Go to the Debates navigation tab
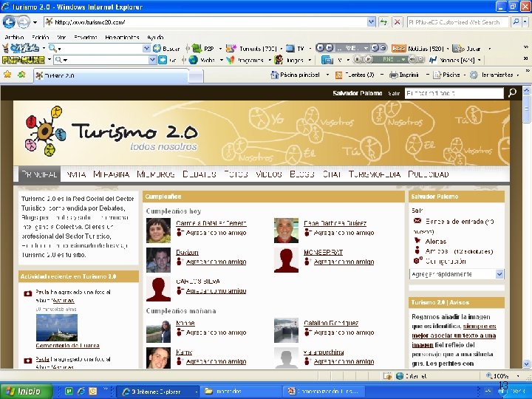Screen dimensions: 532x399 tap(199, 174)
